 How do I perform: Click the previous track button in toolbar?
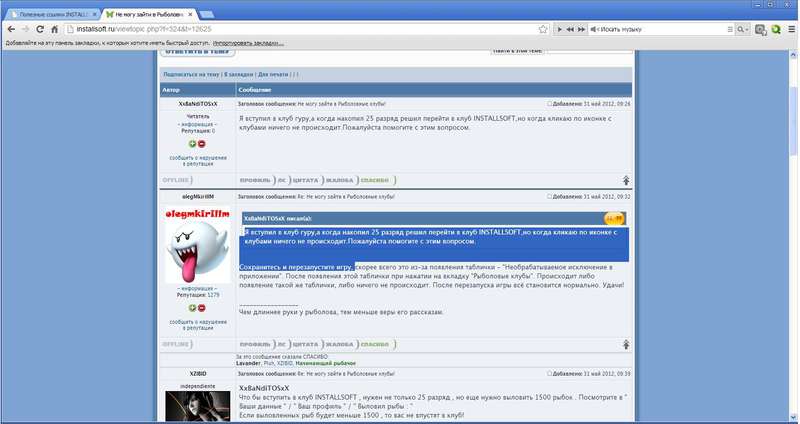point(570,30)
